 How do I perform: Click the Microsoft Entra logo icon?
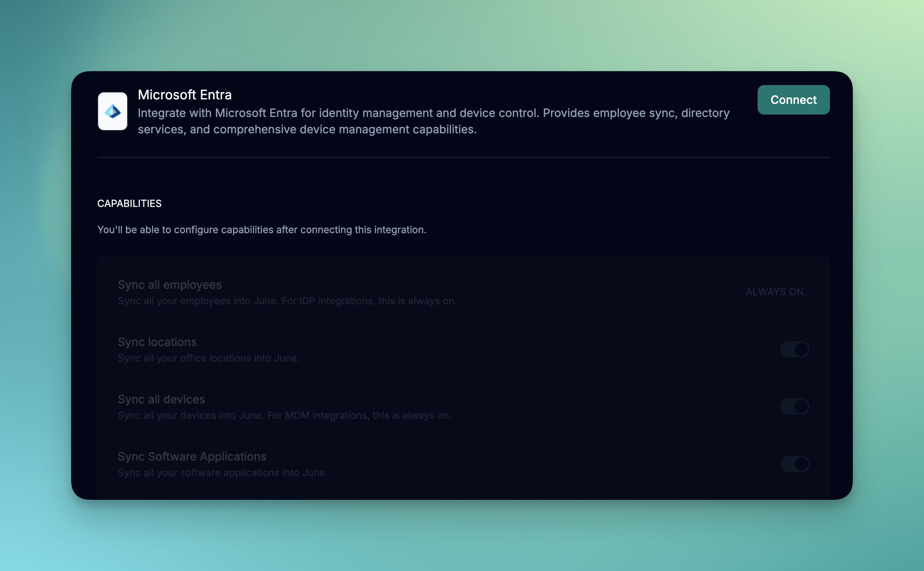112,111
